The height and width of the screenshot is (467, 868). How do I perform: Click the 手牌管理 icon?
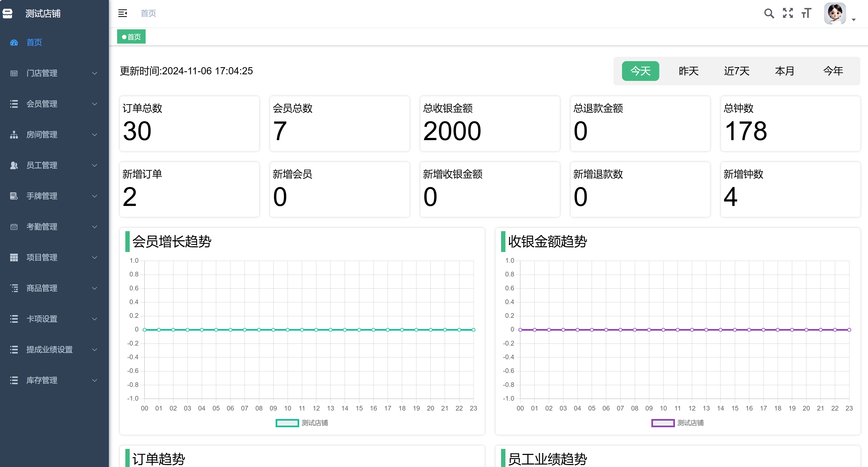pyautogui.click(x=14, y=196)
